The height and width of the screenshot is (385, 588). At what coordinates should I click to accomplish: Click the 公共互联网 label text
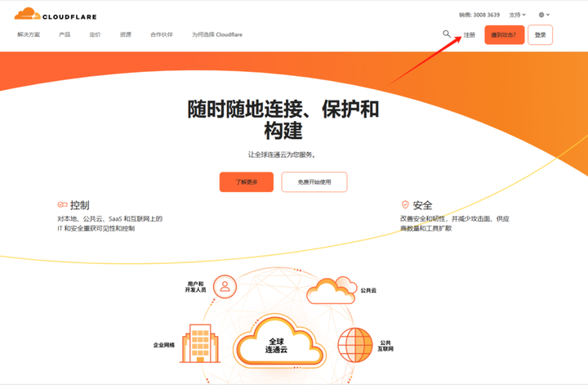pos(385,346)
